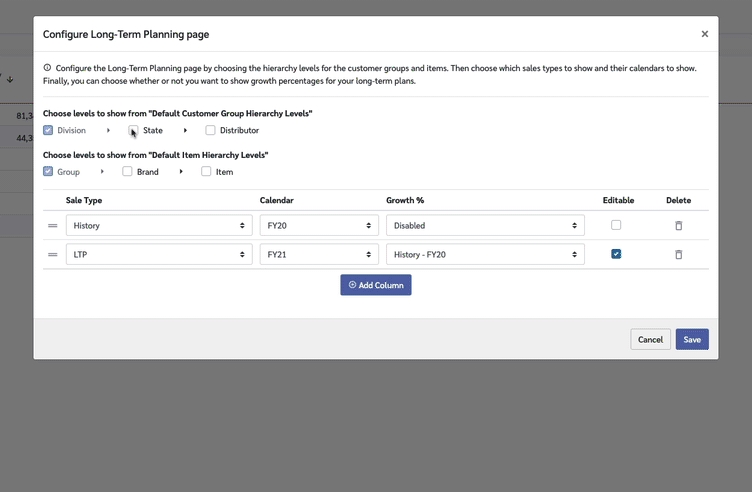752x492 pixels.
Task: Click arrow between Brand and Item
Action: (181, 172)
